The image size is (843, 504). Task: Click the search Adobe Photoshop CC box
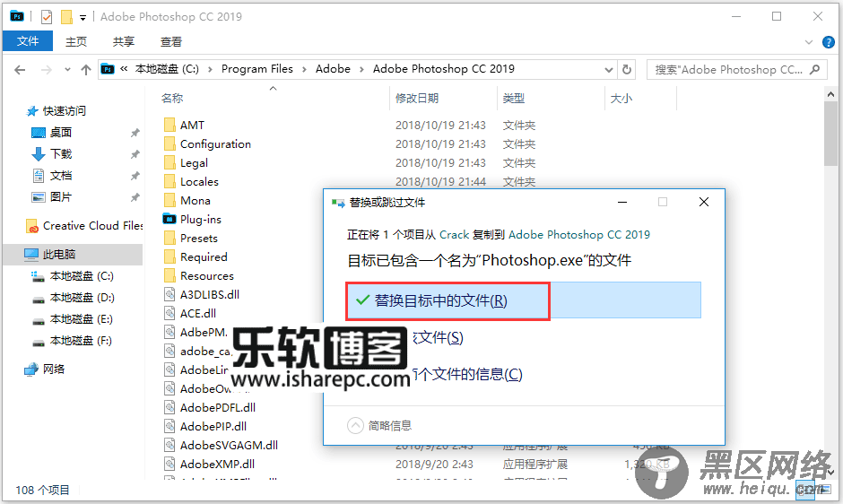(x=736, y=69)
